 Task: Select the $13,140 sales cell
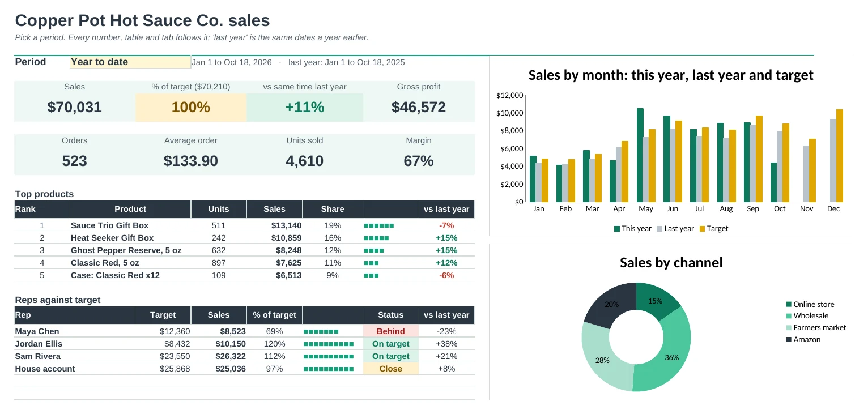[x=275, y=225]
